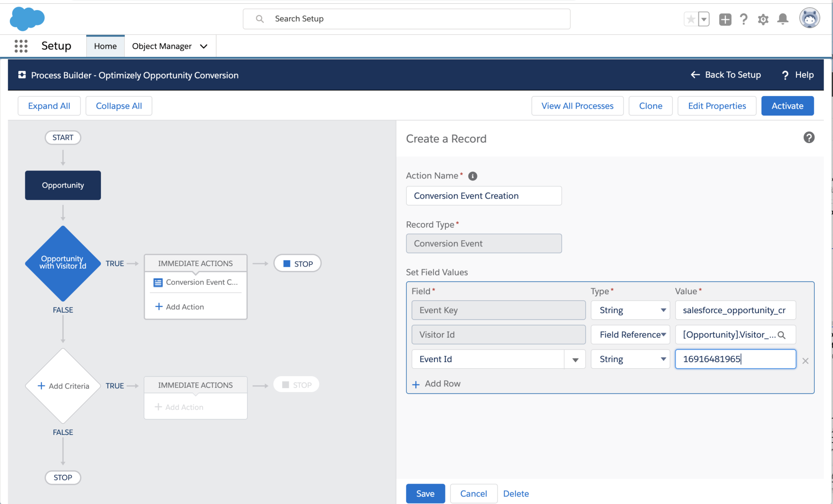
Task: Click the help question mark in the header
Action: [x=744, y=19]
